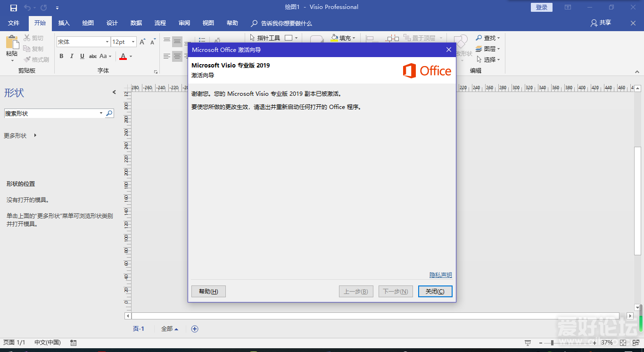Switch to the Insert (插入) tab
This screenshot has height=352, width=644.
64,23
